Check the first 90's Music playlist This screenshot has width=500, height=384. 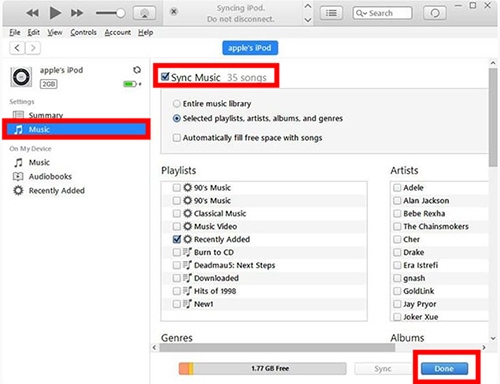tap(177, 188)
